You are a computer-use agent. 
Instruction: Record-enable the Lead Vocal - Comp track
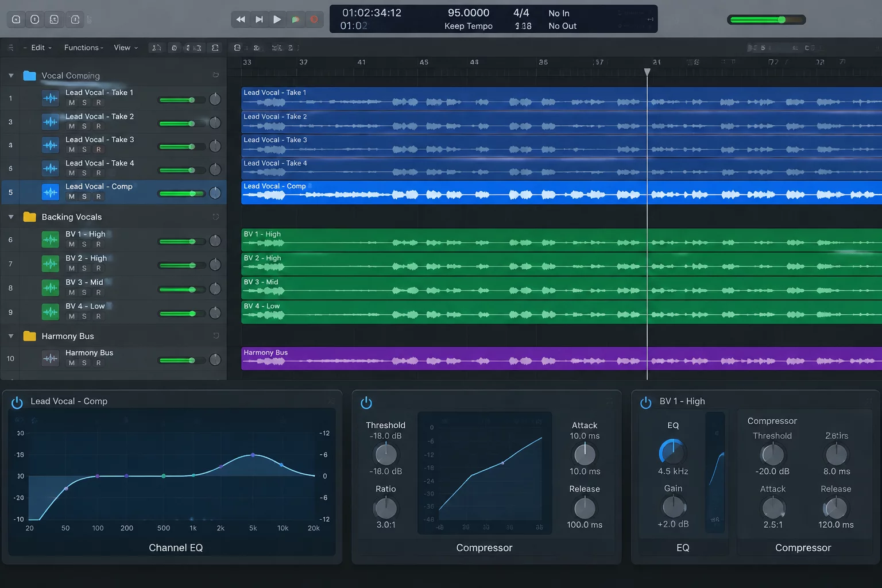(x=98, y=197)
